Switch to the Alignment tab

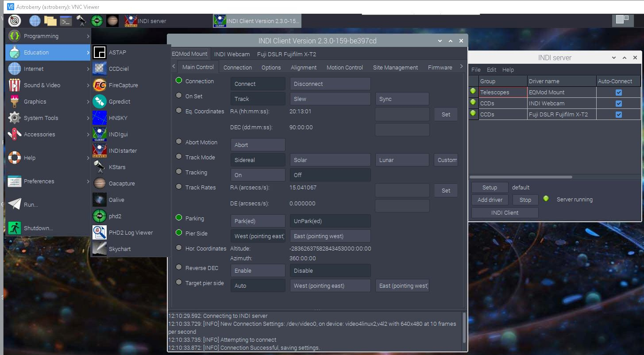coord(304,67)
